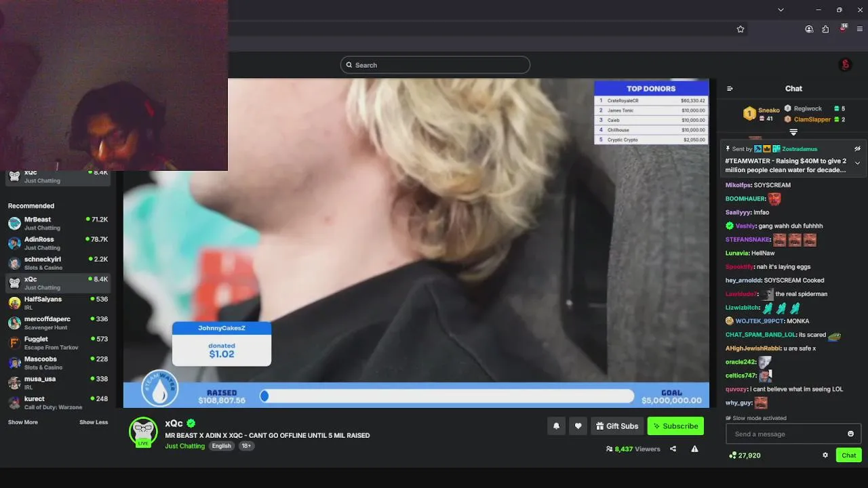Click the Fugglet channel avatar

14,343
